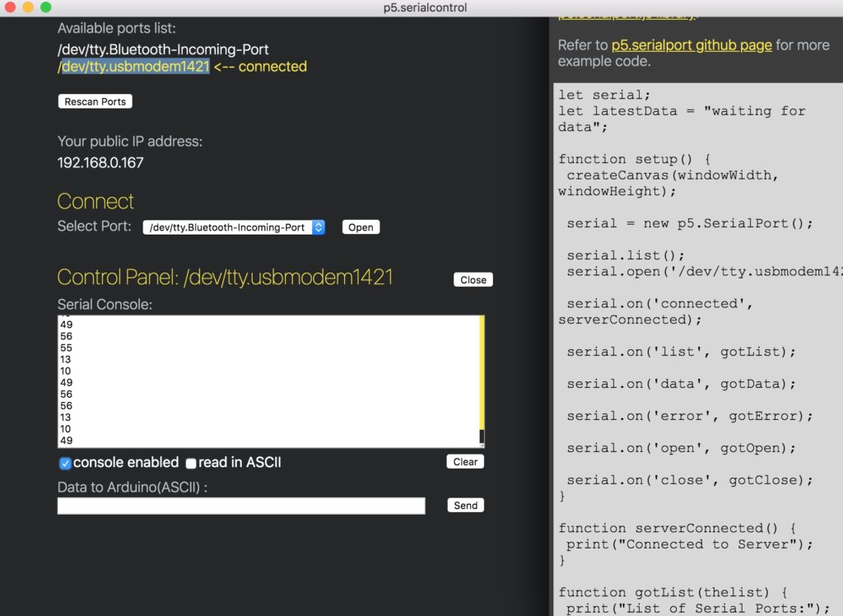Click the "serial.list();" code line
The image size is (843, 616).
point(626,255)
